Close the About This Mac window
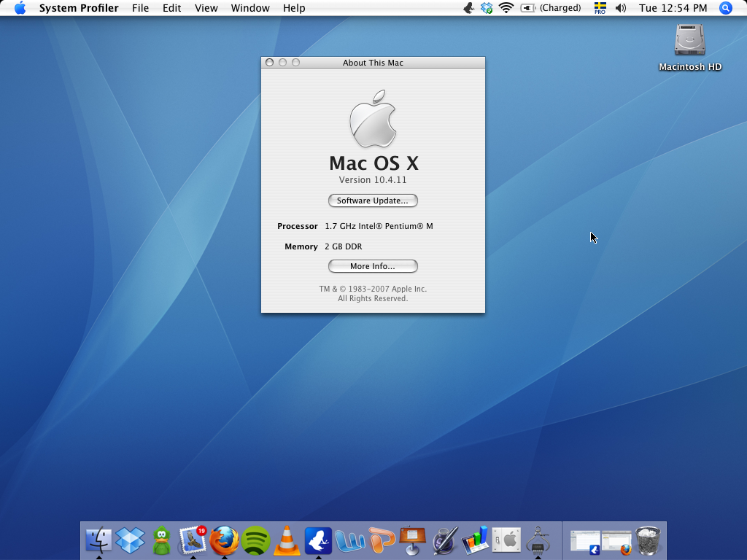 coord(270,63)
